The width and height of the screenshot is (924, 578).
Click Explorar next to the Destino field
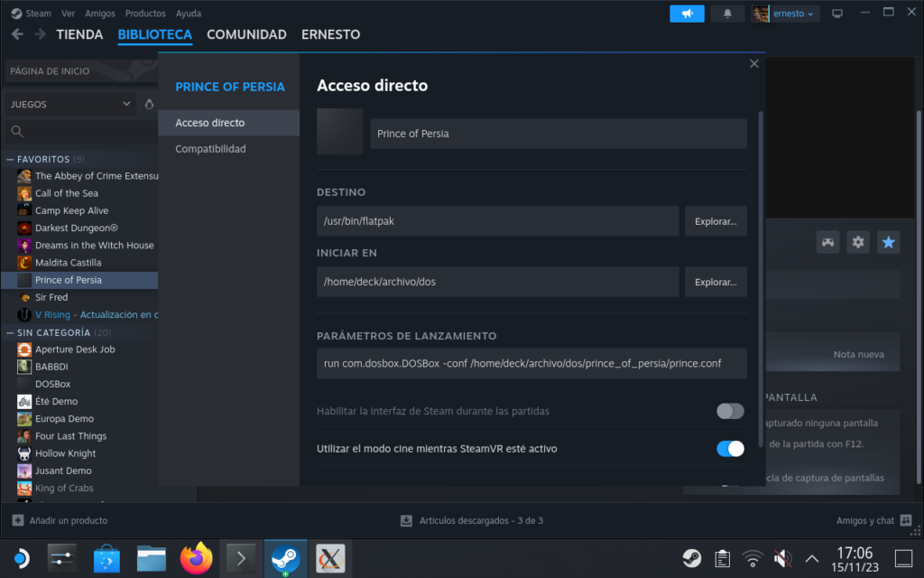715,221
